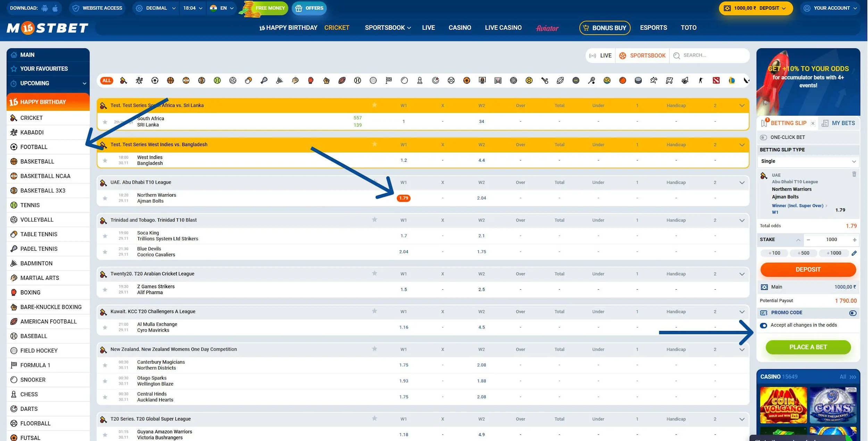The image size is (868, 441).
Task: Open the Your Account dropdown
Action: tap(830, 8)
